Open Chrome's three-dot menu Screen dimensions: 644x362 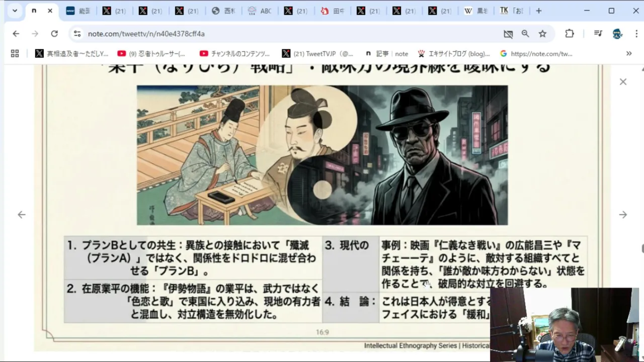click(x=635, y=34)
